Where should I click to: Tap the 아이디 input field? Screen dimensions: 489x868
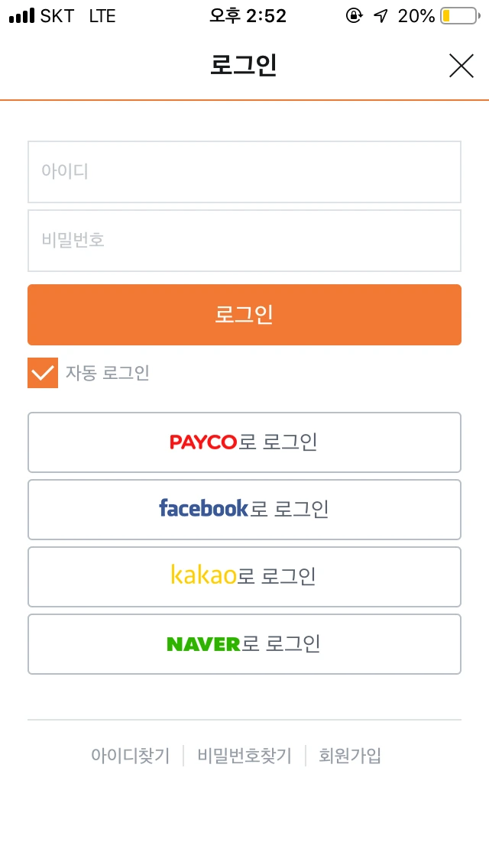coord(244,171)
